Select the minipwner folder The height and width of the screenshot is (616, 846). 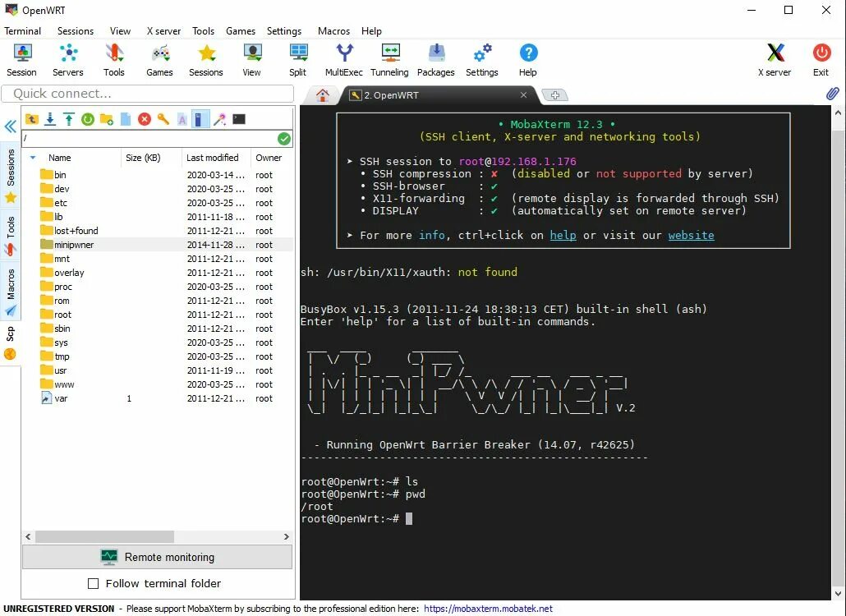[157, 245]
